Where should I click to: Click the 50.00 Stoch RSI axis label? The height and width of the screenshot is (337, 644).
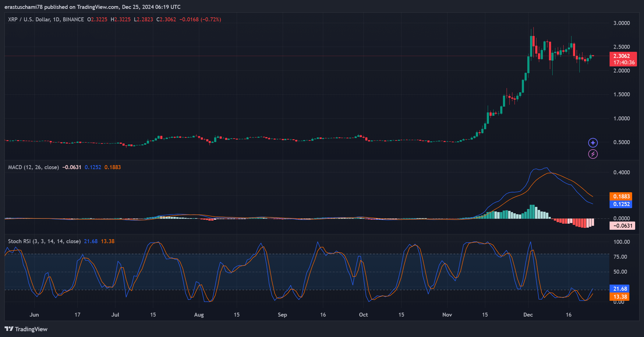620,272
